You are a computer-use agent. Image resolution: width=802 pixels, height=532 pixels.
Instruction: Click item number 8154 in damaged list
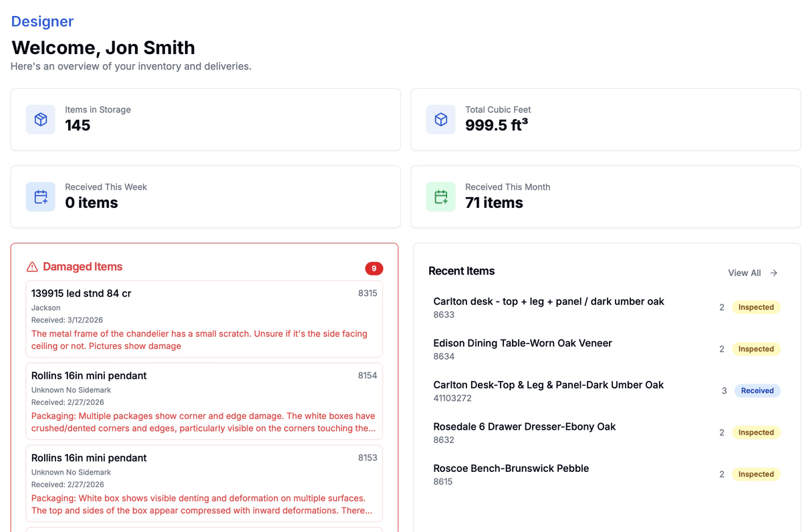point(368,376)
